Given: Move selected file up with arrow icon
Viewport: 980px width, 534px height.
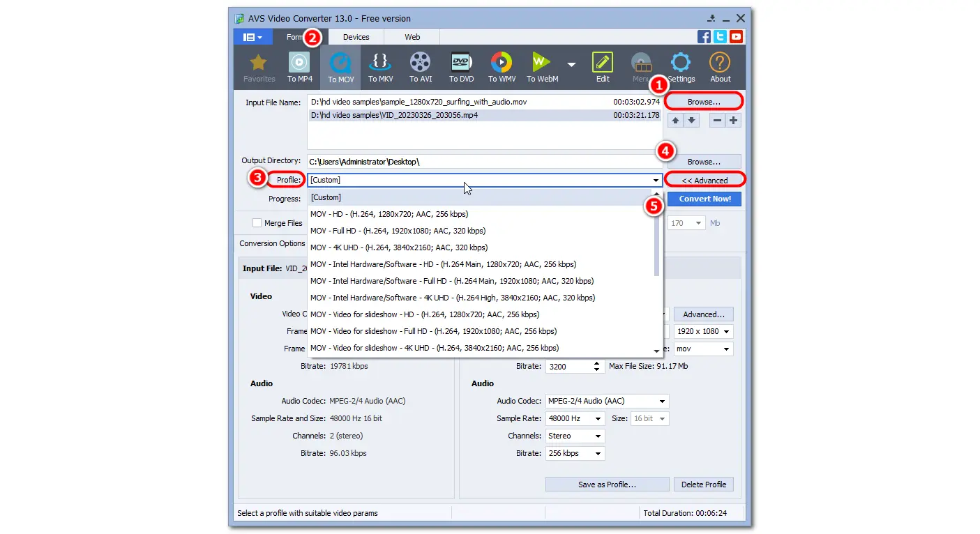Looking at the screenshot, I should pos(675,120).
